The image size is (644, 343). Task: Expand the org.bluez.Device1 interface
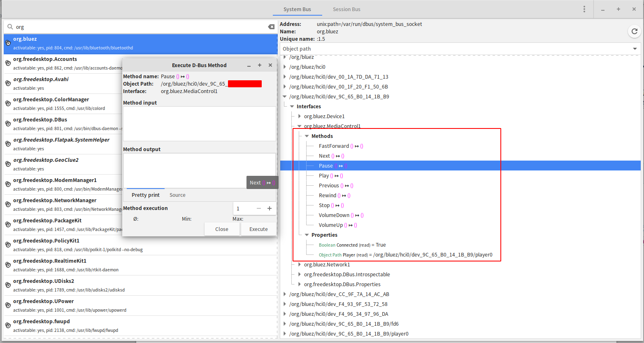299,116
